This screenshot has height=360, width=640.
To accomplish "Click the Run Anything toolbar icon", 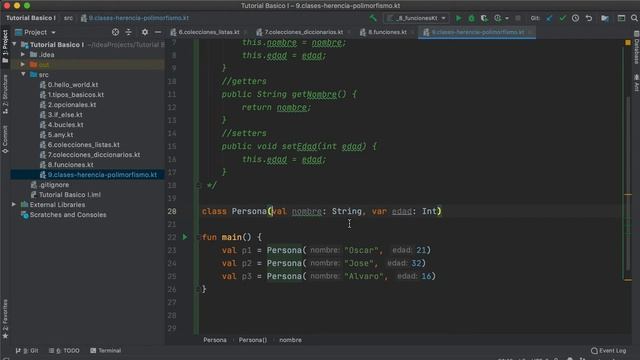I will (621, 18).
